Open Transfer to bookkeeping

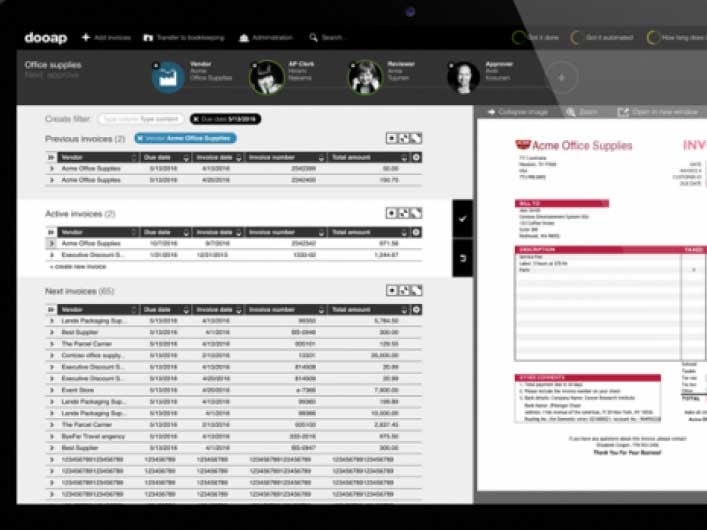[x=150, y=38]
